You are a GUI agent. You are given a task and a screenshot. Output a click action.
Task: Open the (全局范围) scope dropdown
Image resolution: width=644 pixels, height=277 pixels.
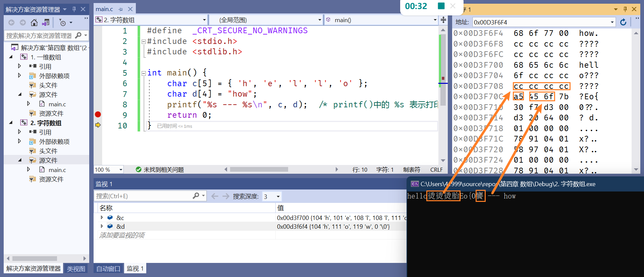point(320,20)
